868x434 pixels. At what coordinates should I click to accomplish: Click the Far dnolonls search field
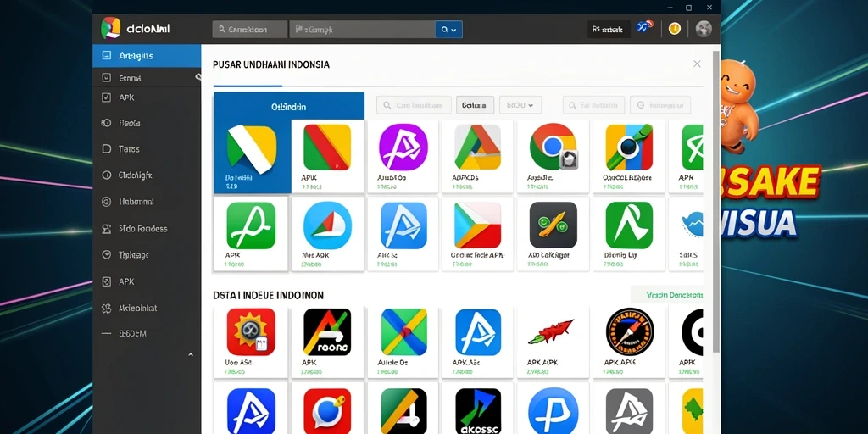coord(594,104)
